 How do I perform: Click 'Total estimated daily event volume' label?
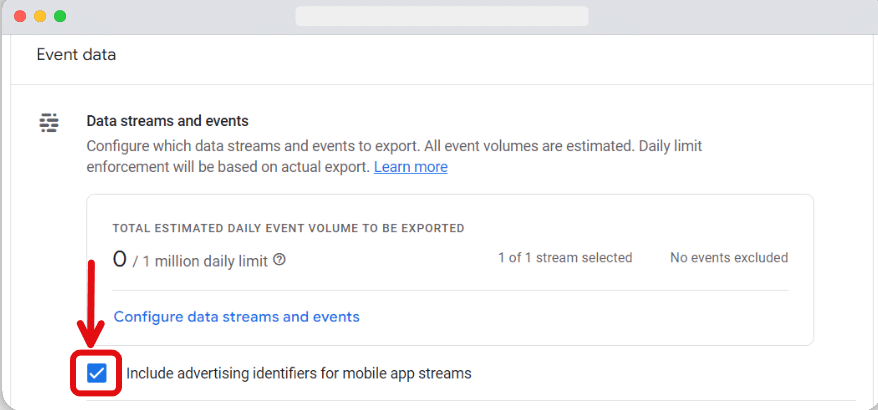tap(288, 229)
